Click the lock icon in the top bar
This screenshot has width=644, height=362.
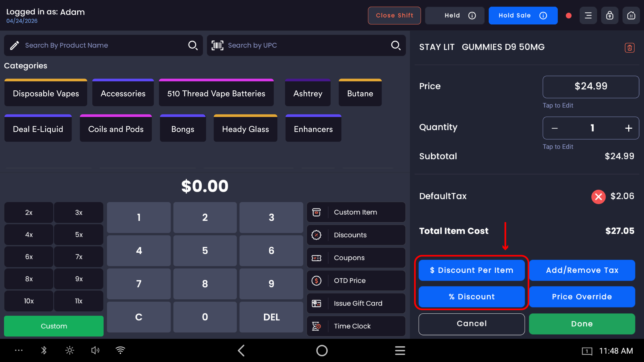point(610,15)
